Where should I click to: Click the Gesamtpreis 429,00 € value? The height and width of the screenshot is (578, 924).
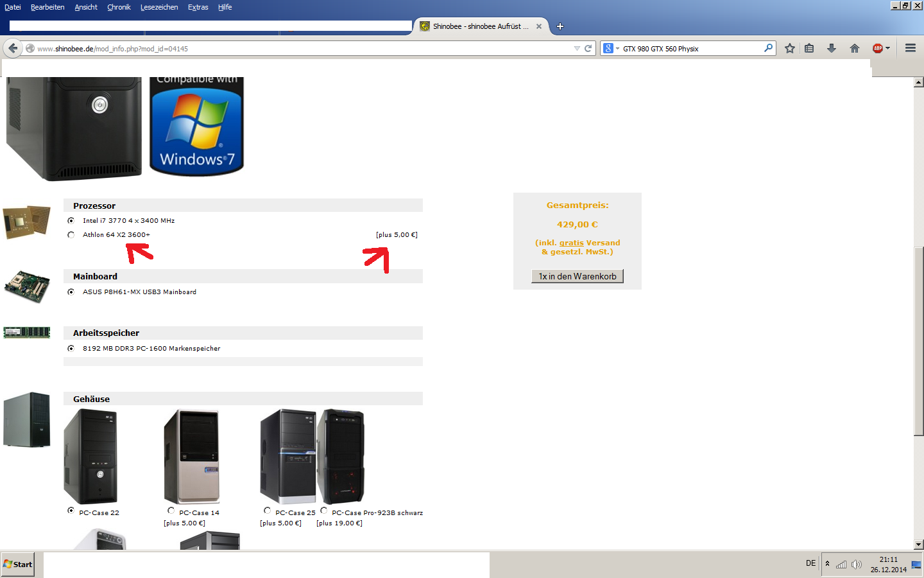pyautogui.click(x=577, y=224)
